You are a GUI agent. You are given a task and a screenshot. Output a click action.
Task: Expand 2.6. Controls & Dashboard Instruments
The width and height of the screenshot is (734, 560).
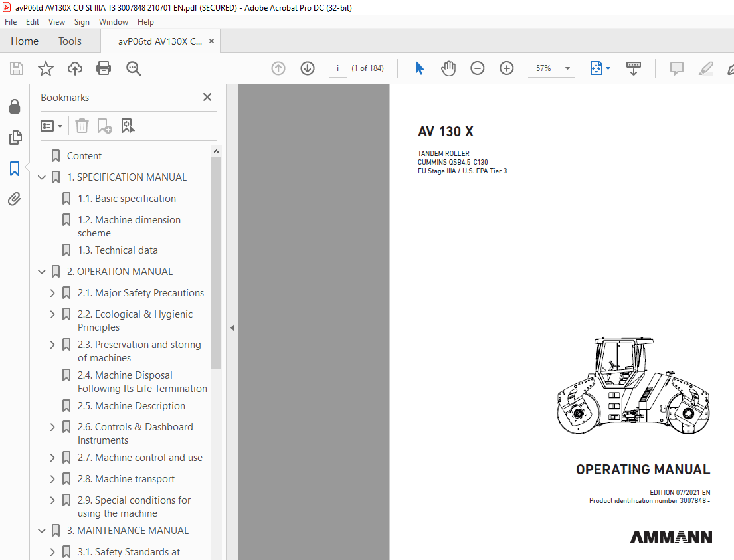pyautogui.click(x=52, y=427)
